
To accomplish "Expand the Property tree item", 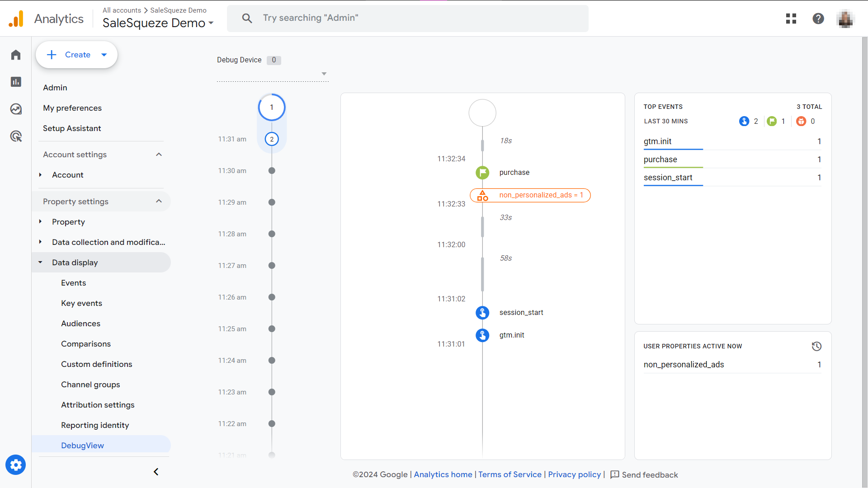I will click(40, 222).
